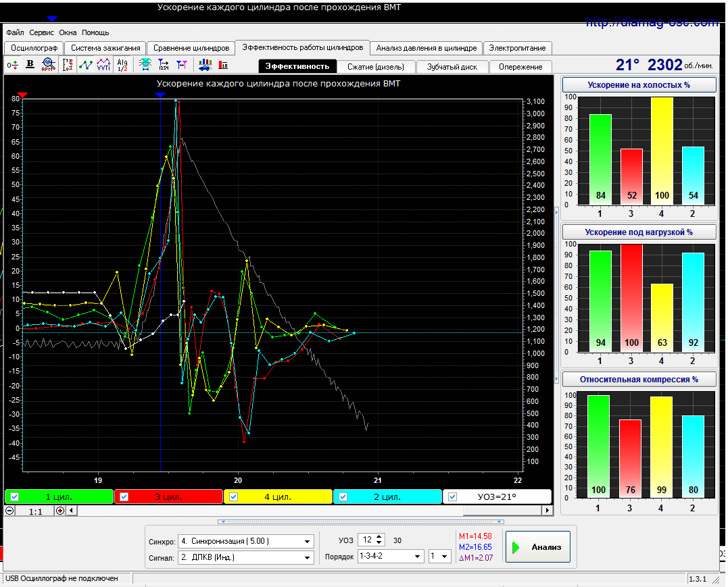Zoom in with the plus circle icon
The height and width of the screenshot is (587, 728).
coord(60,511)
